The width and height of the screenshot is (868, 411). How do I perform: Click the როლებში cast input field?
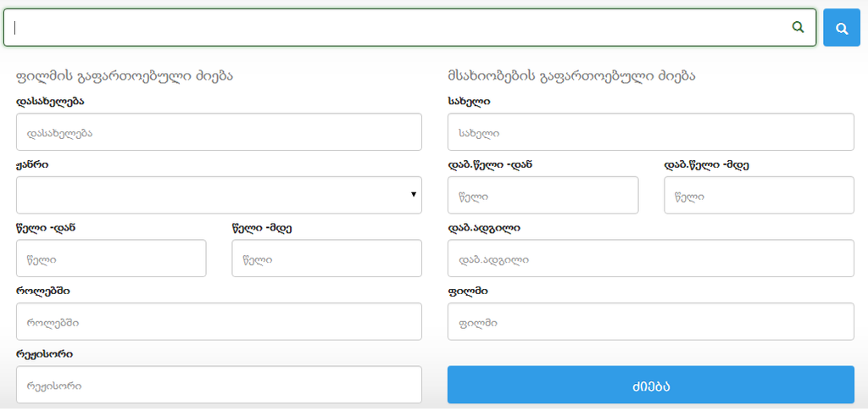point(220,321)
